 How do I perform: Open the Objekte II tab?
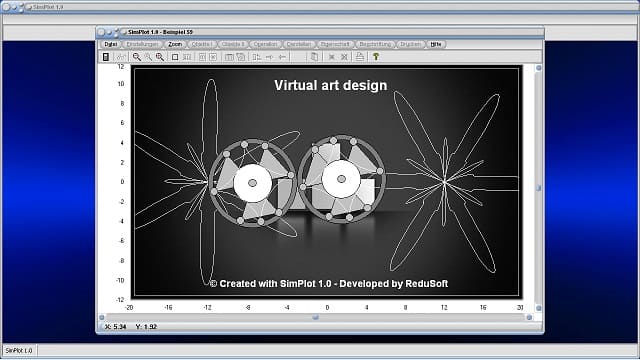tap(233, 44)
